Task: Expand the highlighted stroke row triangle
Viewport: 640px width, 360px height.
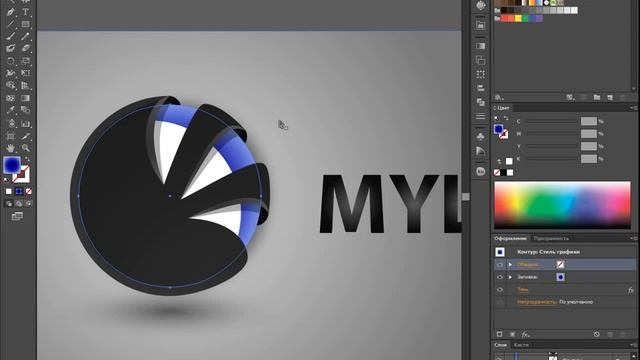Action: [510, 264]
